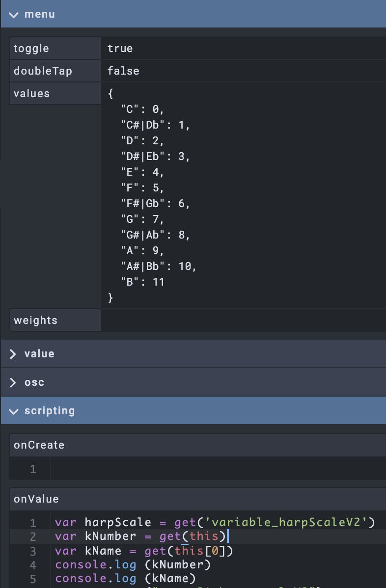Image resolution: width=386 pixels, height=588 pixels.
Task: Click the onCreate script label
Action: coord(39,445)
